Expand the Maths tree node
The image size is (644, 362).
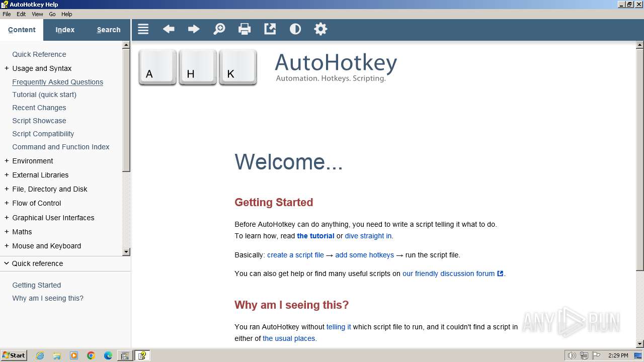[x=7, y=232]
